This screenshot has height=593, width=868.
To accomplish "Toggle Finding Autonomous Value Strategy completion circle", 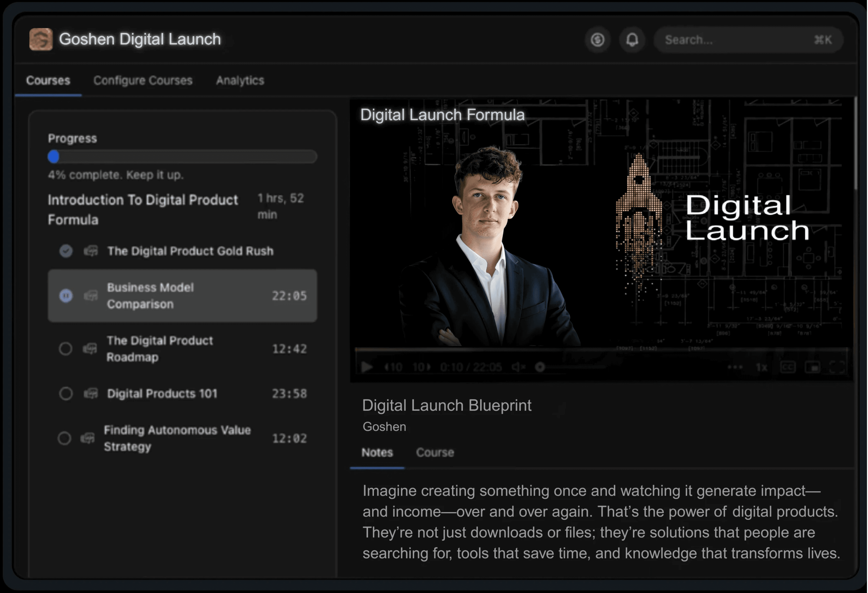I will click(64, 438).
